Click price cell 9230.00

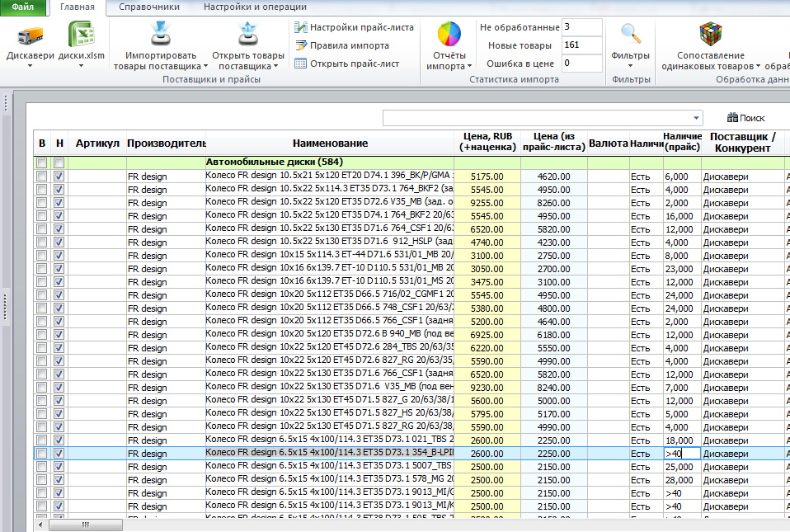click(x=487, y=388)
